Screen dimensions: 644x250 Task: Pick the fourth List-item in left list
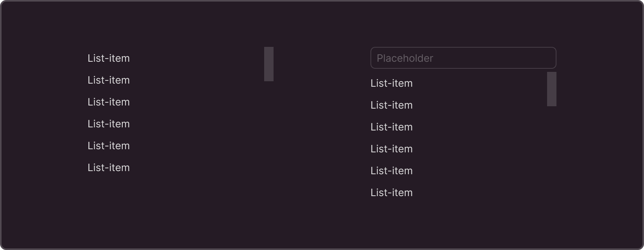click(x=109, y=124)
